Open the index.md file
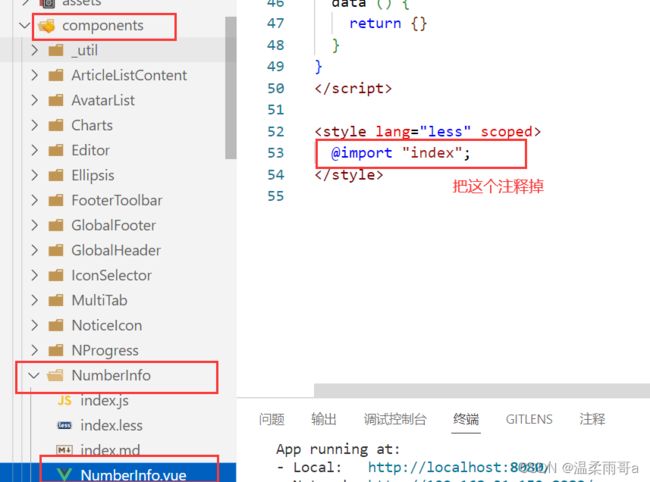The image size is (650, 482). click(110, 450)
